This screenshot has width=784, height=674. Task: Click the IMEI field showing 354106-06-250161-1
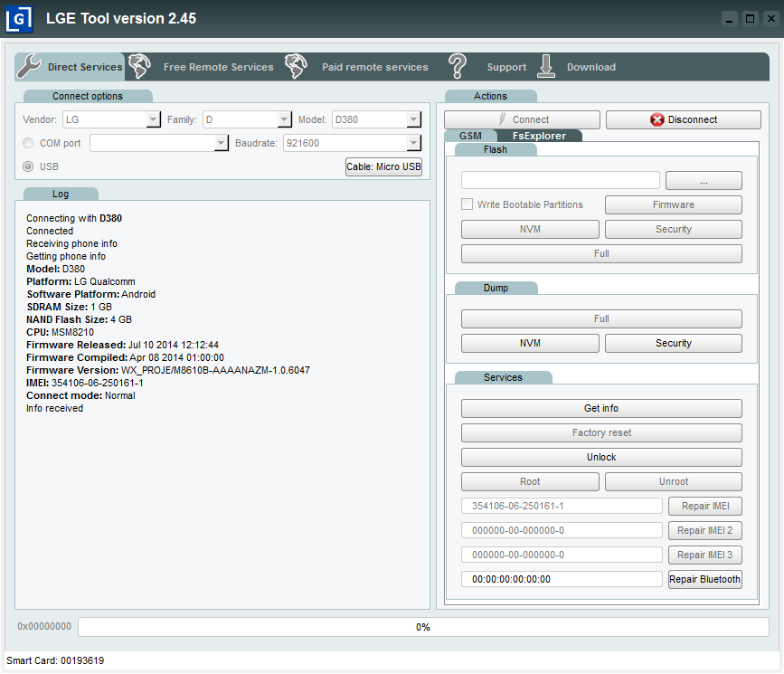561,506
